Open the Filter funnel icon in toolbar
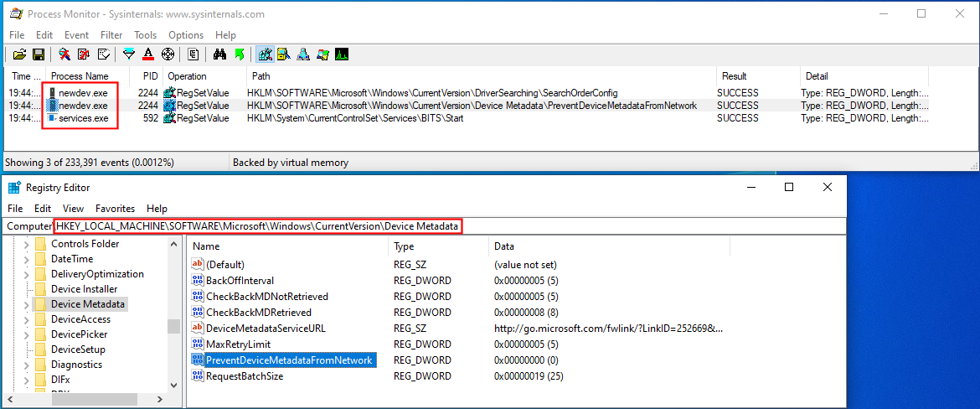The image size is (980, 409). tap(129, 54)
